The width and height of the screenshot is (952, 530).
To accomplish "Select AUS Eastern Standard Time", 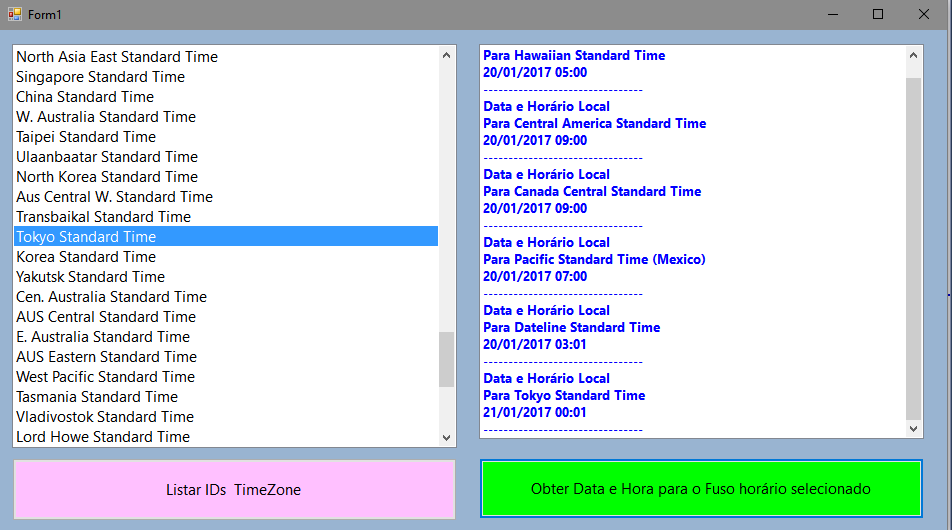I will click(226, 357).
